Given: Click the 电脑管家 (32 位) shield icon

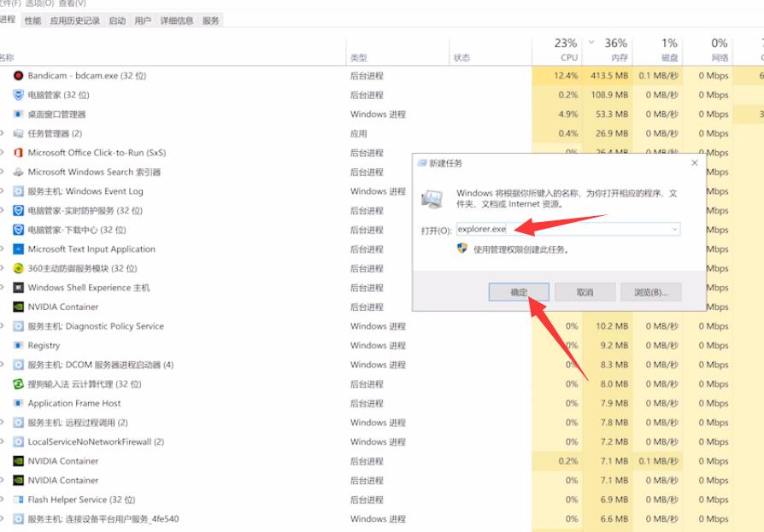Looking at the screenshot, I should pyautogui.click(x=18, y=95).
